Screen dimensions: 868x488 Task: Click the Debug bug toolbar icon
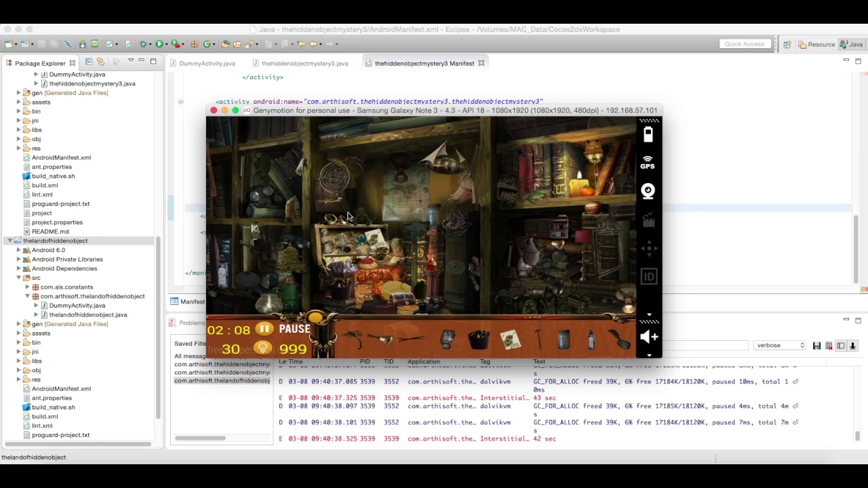143,44
